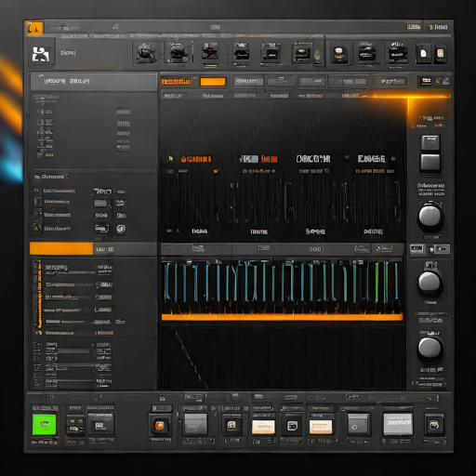The image size is (476, 476).
Task: Trigger the bright green pad
Action: pos(45,425)
